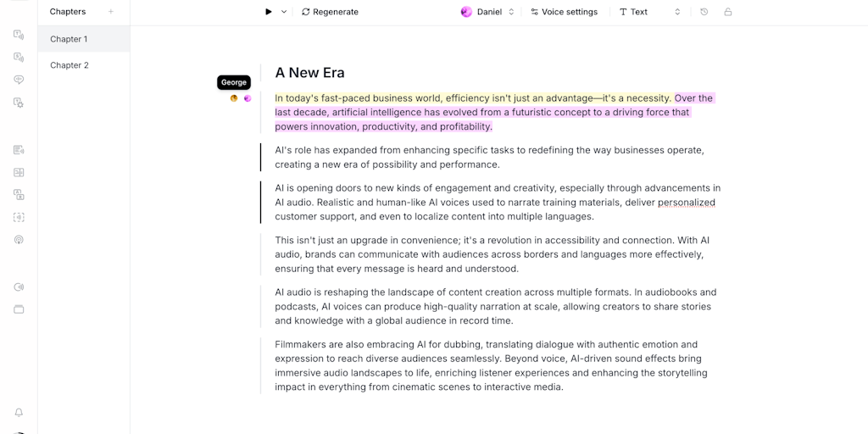Open the version history clock icon
Screen dimensions: 868x434
(704, 12)
